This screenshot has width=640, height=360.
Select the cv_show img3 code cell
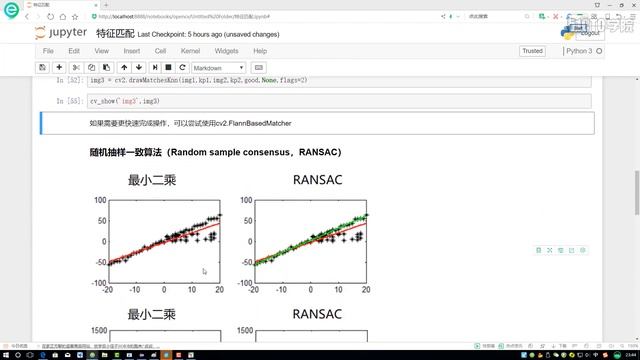[339, 101]
